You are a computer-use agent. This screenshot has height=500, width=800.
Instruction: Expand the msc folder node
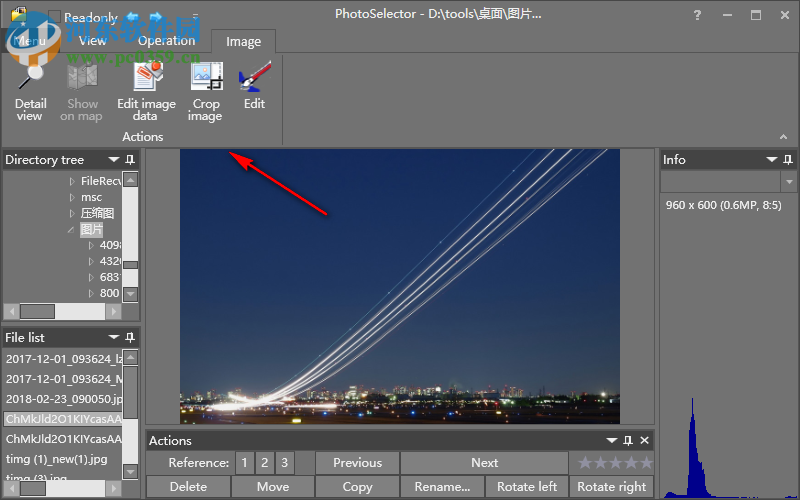click(x=72, y=197)
